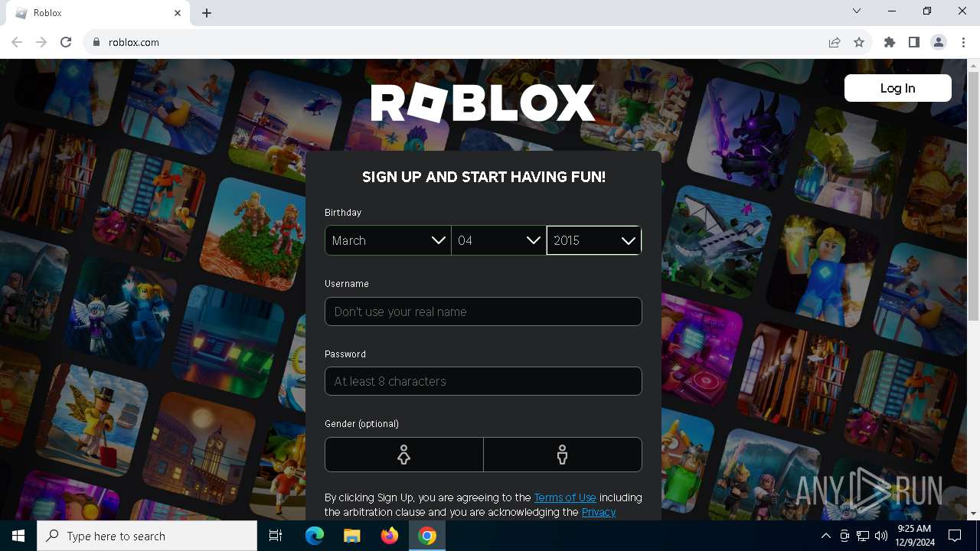Open the Chrome three-dot menu
The height and width of the screenshot is (551, 980).
tap(963, 42)
